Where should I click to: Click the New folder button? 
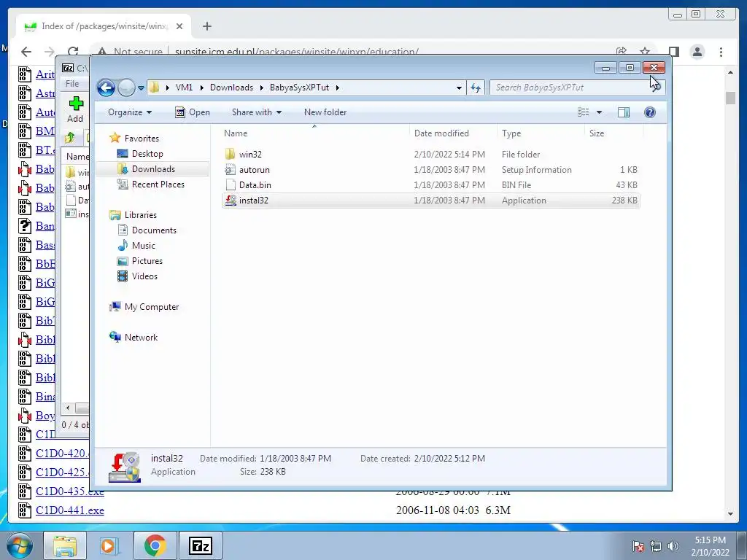point(325,112)
